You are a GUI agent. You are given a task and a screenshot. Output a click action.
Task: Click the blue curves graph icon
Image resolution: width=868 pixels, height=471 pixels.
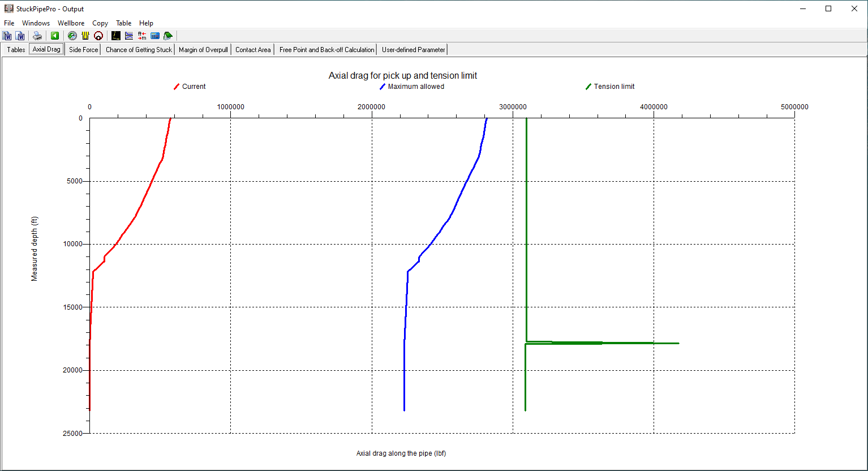coord(129,36)
